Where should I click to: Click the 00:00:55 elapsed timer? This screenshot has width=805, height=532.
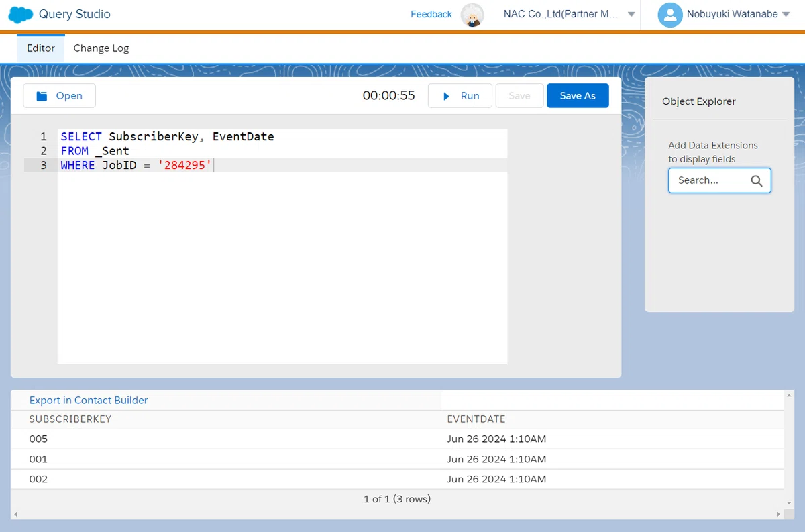[389, 96]
